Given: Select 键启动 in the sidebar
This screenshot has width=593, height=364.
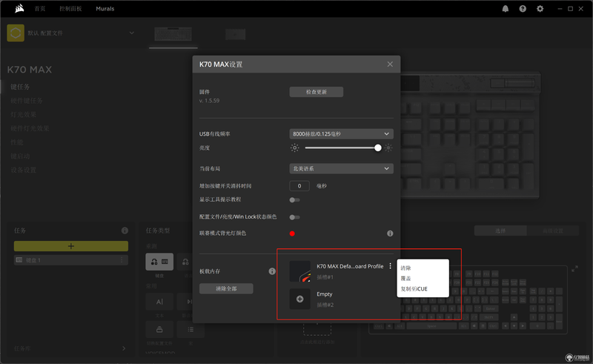Looking at the screenshot, I should [20, 156].
